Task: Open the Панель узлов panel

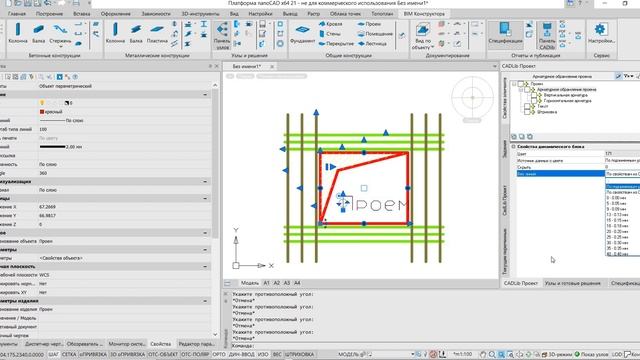Action: click(x=222, y=36)
